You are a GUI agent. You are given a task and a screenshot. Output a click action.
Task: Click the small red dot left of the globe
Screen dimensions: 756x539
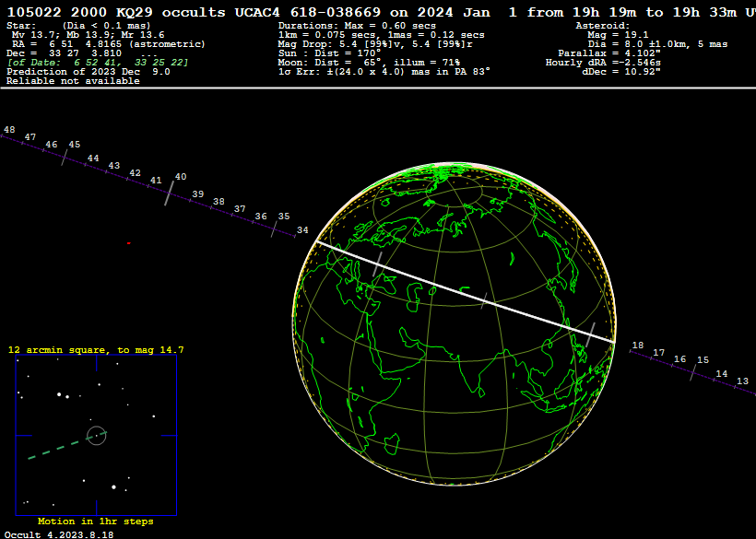(x=129, y=243)
